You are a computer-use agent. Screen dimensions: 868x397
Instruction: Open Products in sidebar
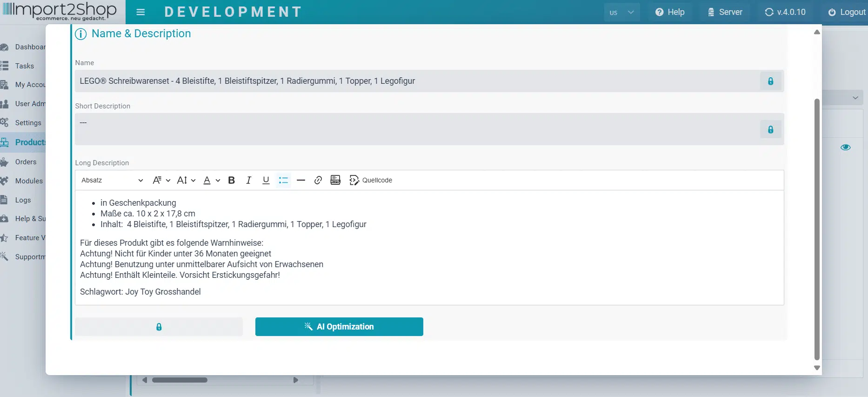click(x=23, y=142)
